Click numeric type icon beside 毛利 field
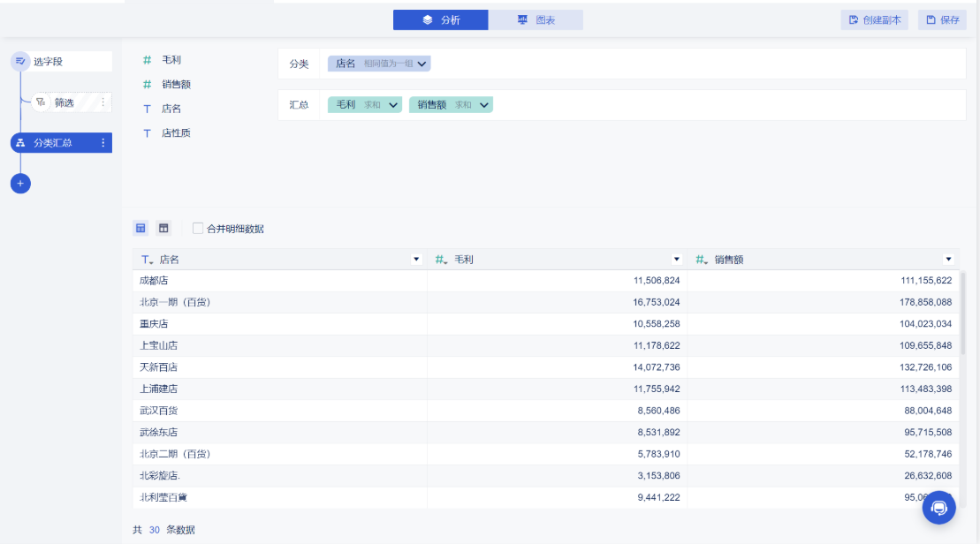The height and width of the screenshot is (544, 980). tap(147, 60)
